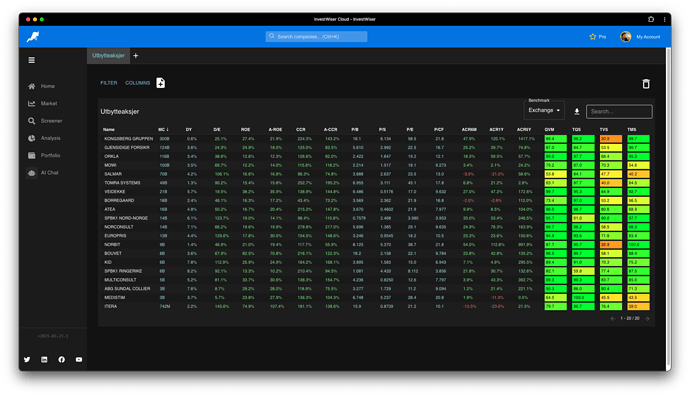Click the Pro star icon
This screenshot has height=396, width=690.
pyautogui.click(x=593, y=37)
